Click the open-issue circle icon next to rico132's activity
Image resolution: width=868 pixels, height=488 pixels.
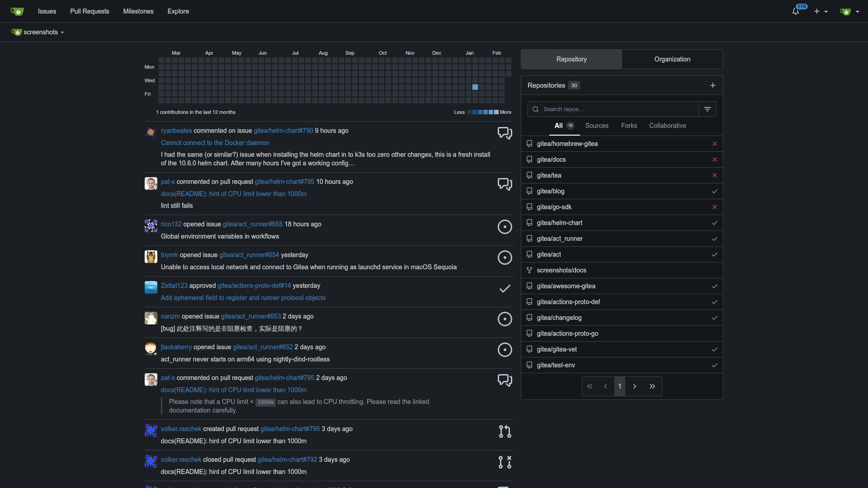click(x=505, y=227)
